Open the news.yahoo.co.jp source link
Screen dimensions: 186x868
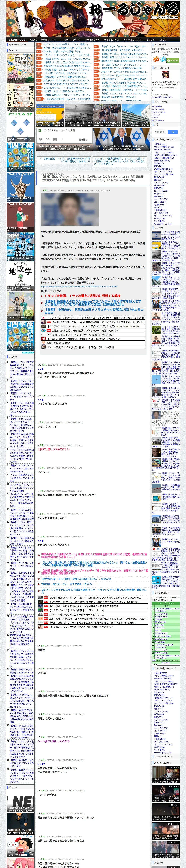[x=79, y=287]
